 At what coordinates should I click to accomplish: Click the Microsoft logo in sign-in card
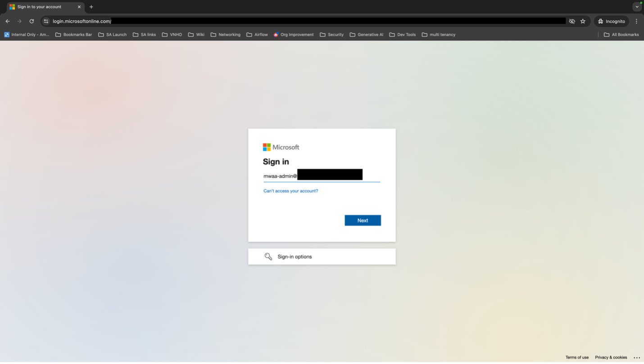point(281,147)
